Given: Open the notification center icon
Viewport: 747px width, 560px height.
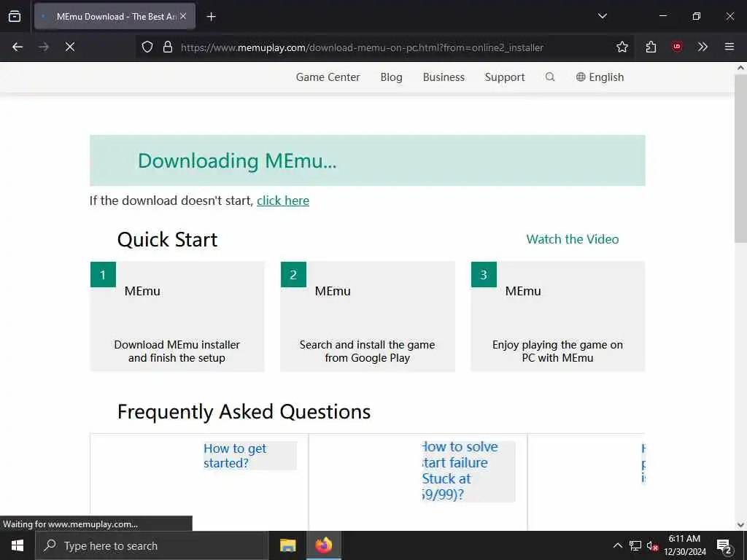Looking at the screenshot, I should (724, 545).
